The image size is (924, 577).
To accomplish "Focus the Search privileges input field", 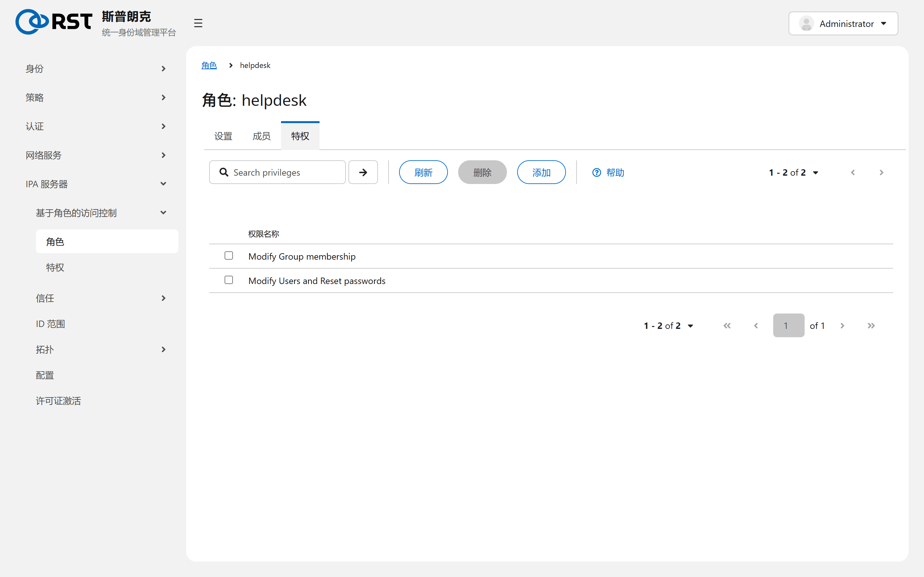I will pyautogui.click(x=277, y=172).
